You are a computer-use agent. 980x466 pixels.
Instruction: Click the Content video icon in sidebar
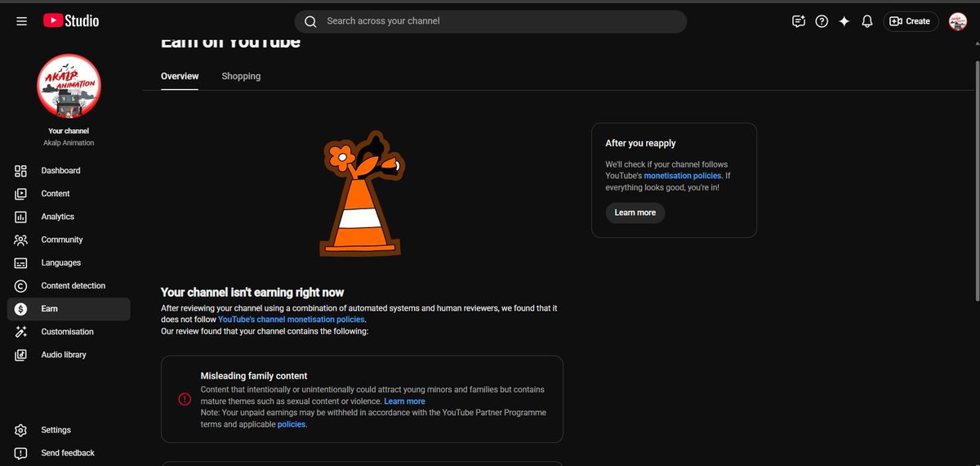tap(21, 194)
